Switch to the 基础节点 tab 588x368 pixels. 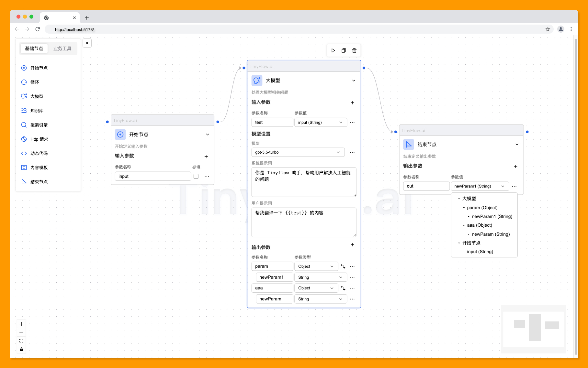[x=34, y=49]
